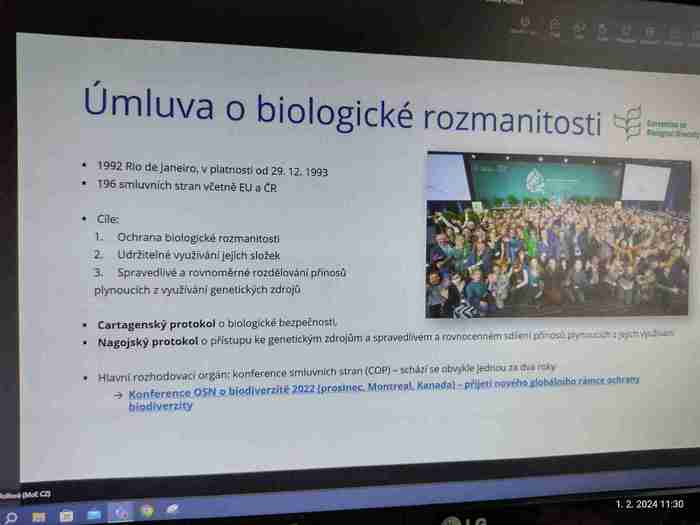Click the clock showing 1. 2. 2024 11:30
Image resolution: width=700 pixels, height=525 pixels.
[650, 504]
